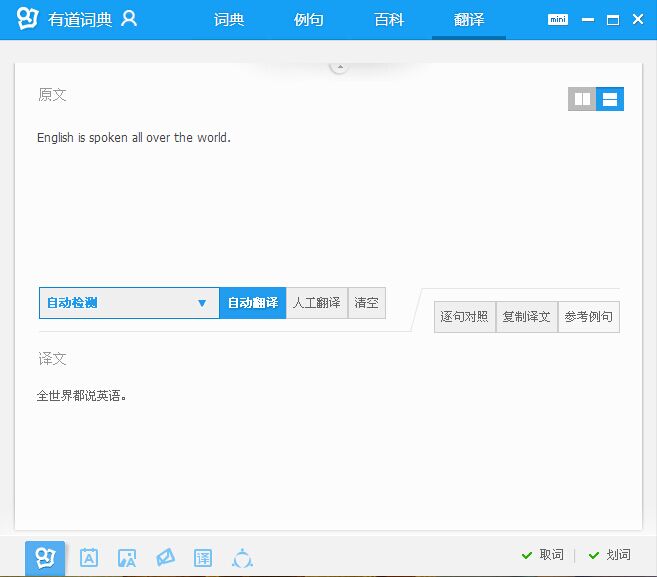Viewport: 657px width, 577px height.
Task: Copy translation with 复制译文
Action: [527, 317]
